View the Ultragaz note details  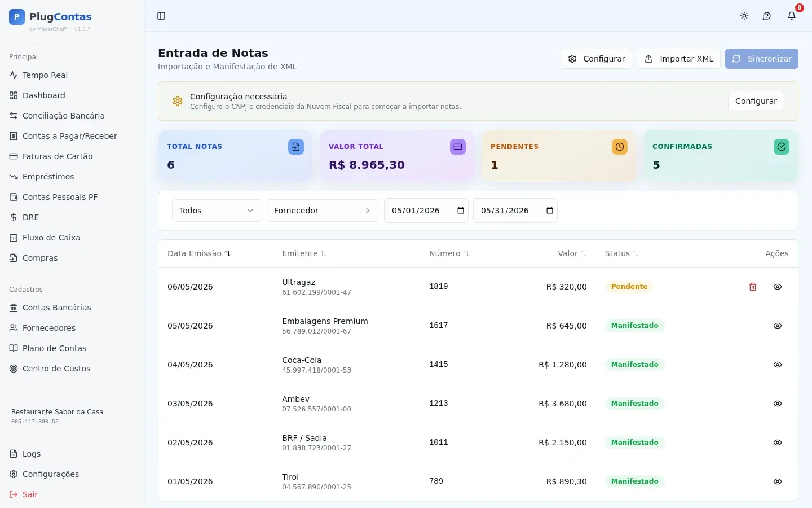click(778, 287)
